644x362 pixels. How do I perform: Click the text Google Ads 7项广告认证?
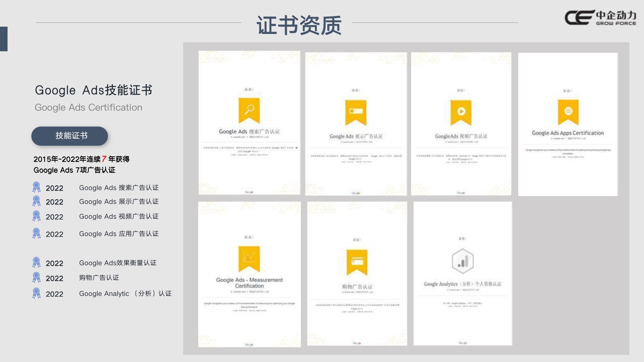tap(74, 170)
